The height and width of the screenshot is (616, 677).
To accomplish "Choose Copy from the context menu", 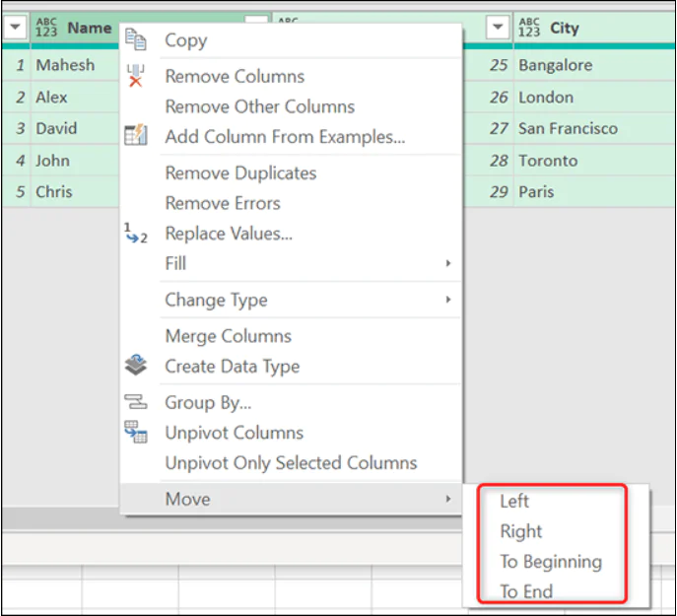I will point(291,40).
